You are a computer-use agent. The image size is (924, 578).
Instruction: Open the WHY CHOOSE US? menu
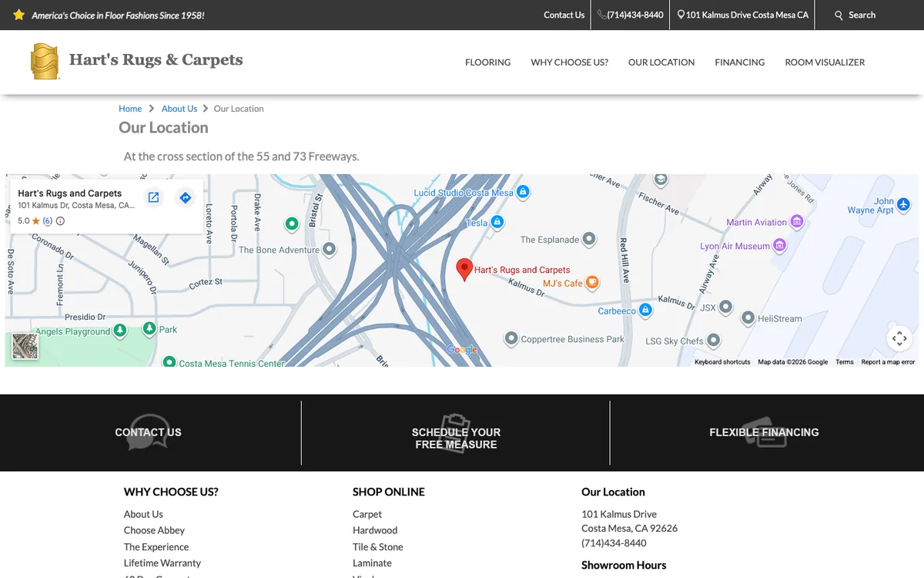point(569,62)
